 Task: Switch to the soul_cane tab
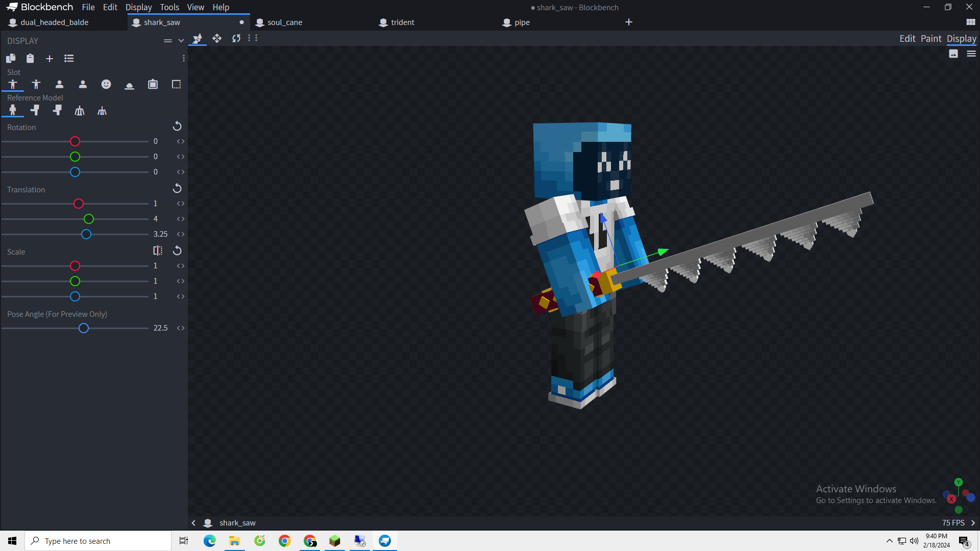point(284,22)
